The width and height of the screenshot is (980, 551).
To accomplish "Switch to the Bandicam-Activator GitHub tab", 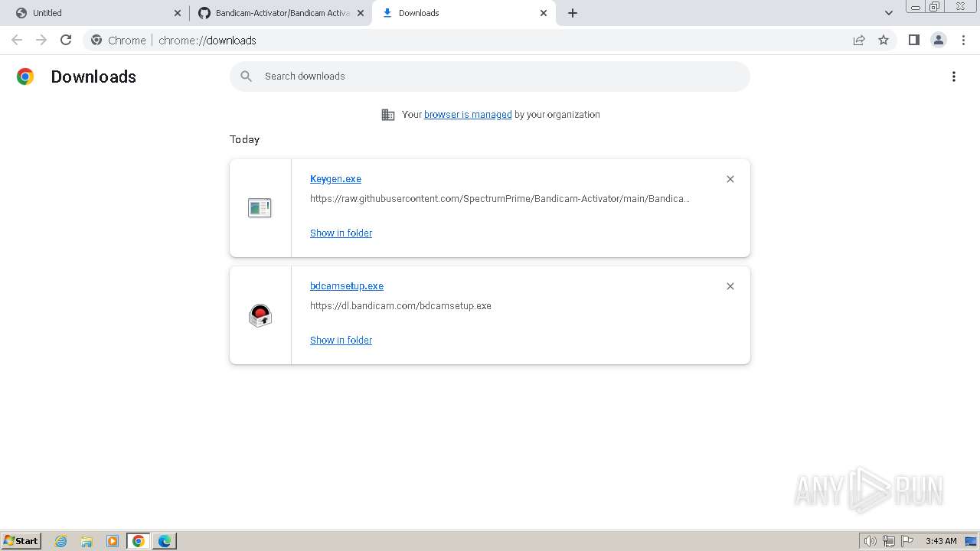I will tap(280, 13).
